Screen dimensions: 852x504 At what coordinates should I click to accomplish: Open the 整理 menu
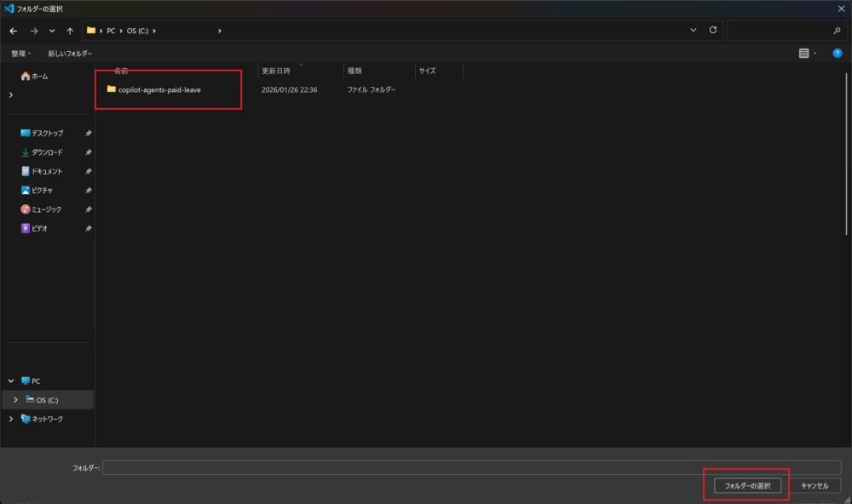coord(20,53)
